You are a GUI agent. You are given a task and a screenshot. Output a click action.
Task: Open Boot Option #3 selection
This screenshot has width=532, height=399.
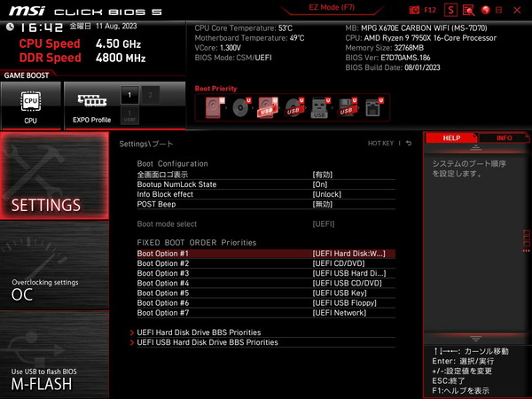[266, 273]
